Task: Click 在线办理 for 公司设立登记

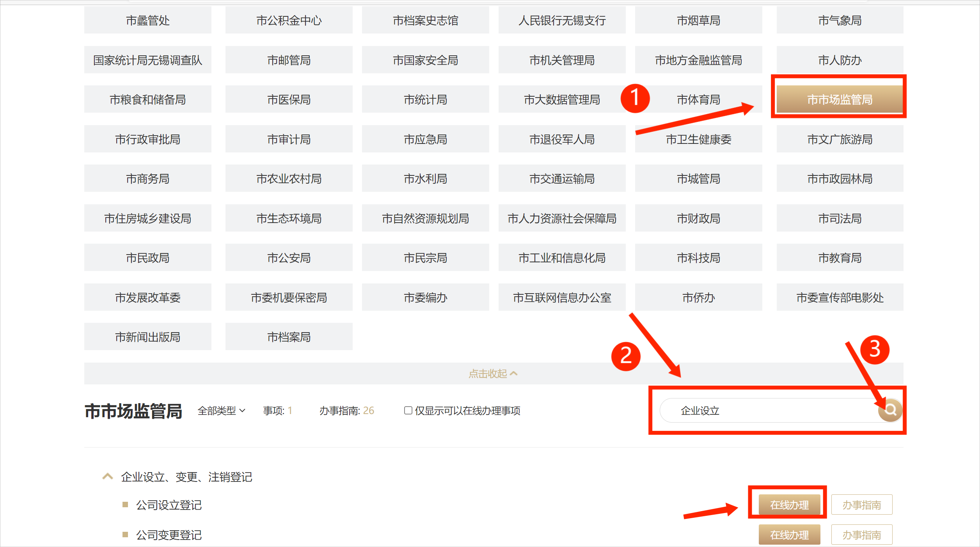Action: [x=789, y=505]
